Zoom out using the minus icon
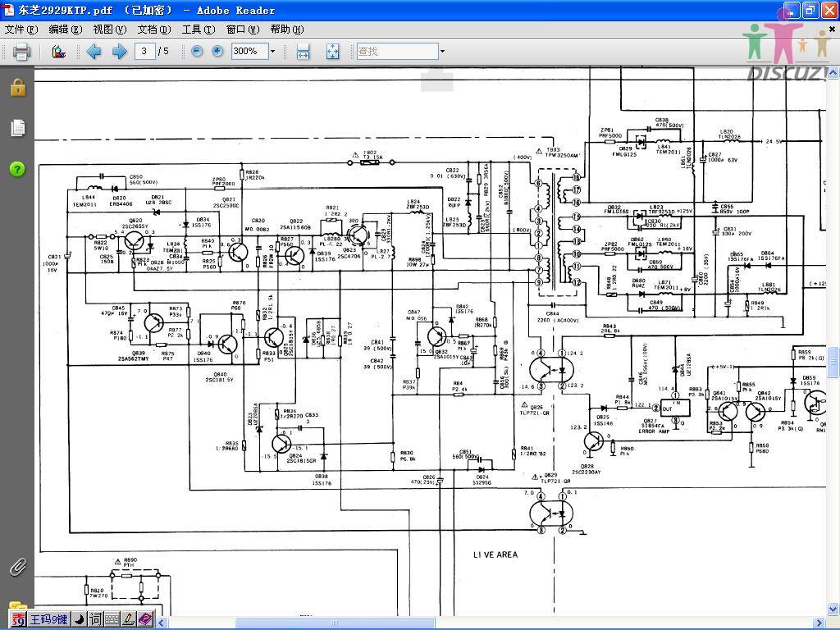Viewport: 840px width, 630px height. [x=197, y=52]
